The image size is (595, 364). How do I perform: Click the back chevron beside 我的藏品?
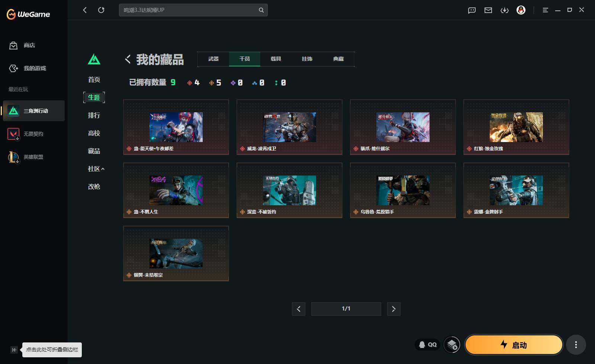click(128, 59)
